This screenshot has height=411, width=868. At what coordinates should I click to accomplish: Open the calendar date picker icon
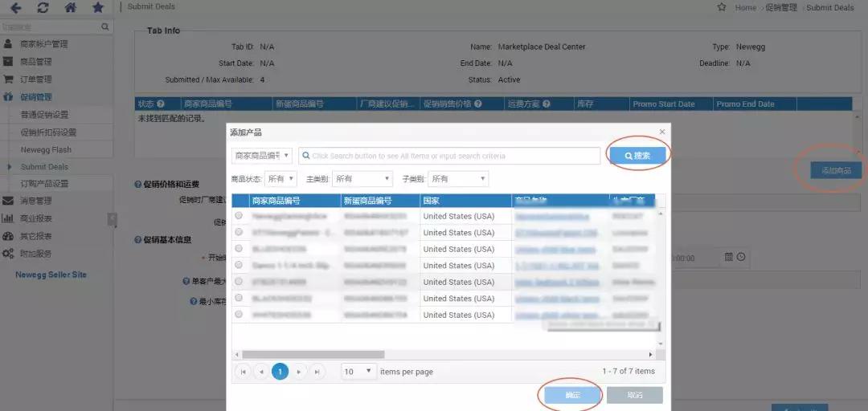[x=728, y=257]
